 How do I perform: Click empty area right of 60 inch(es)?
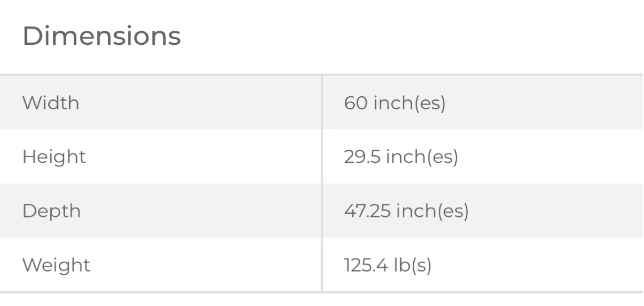coord(537,103)
